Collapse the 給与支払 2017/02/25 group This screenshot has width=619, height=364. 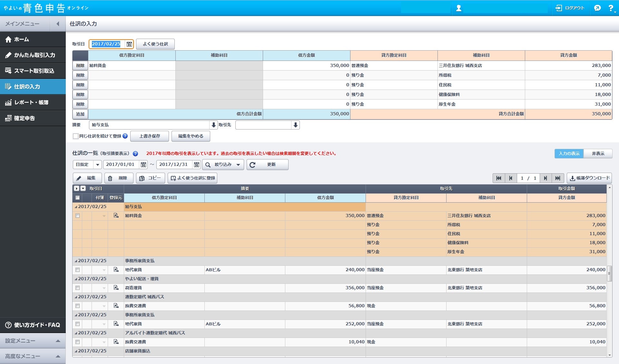click(76, 207)
